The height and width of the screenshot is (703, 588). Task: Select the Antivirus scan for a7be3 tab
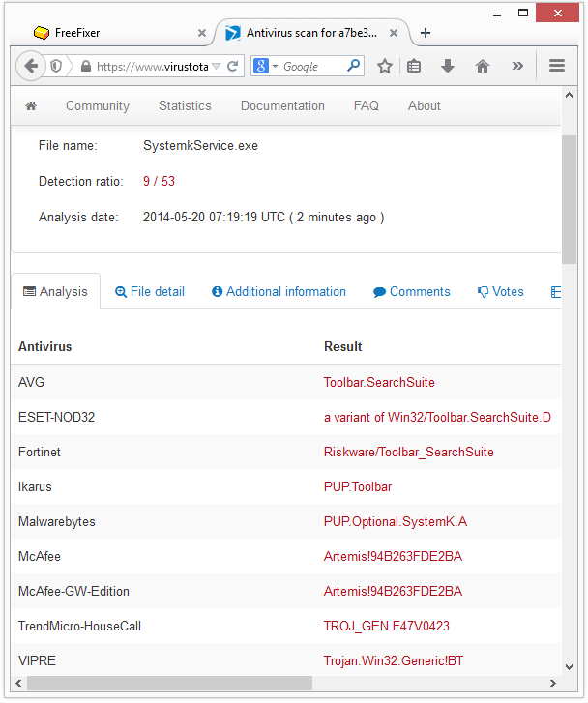point(311,33)
